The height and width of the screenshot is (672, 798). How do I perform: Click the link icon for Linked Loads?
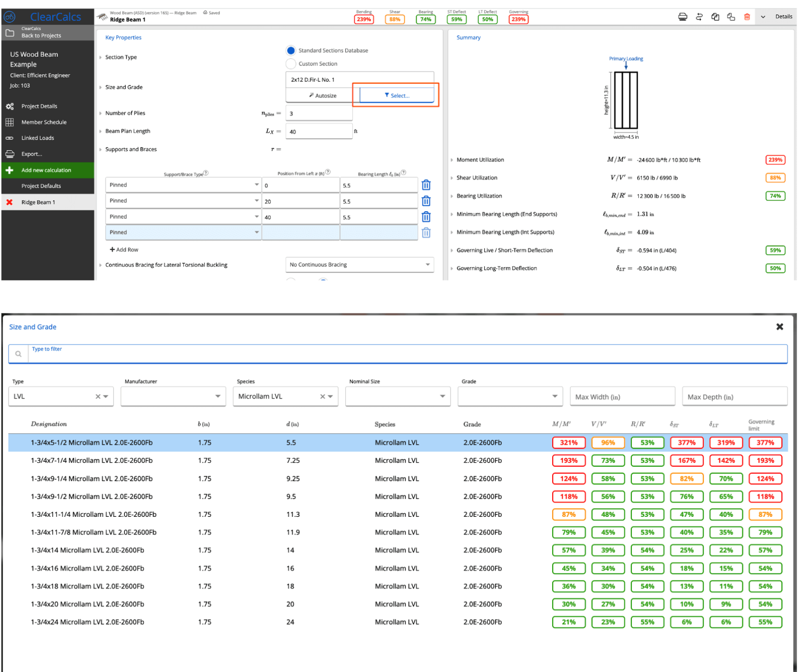coord(10,138)
